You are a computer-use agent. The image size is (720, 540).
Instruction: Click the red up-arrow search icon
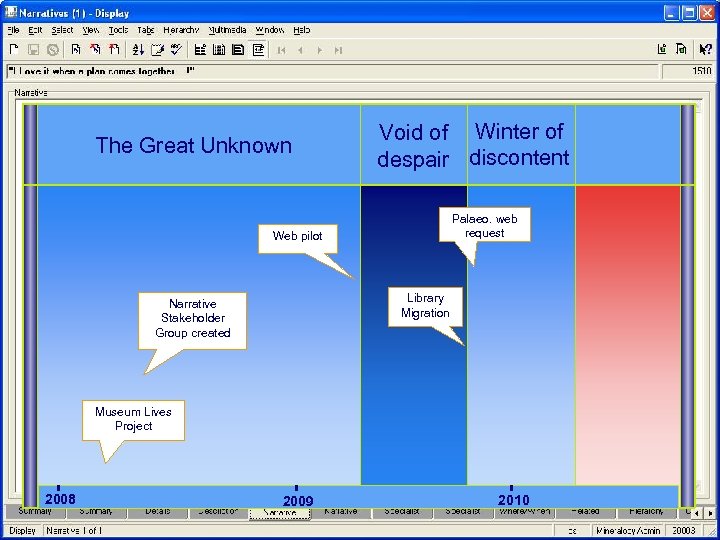[x=114, y=50]
